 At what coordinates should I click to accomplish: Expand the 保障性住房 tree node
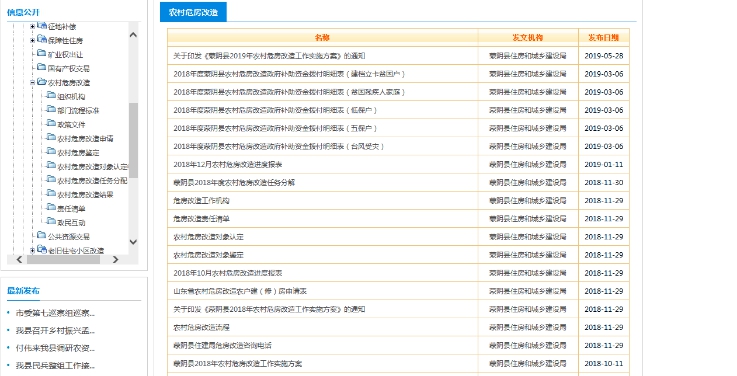click(32, 41)
